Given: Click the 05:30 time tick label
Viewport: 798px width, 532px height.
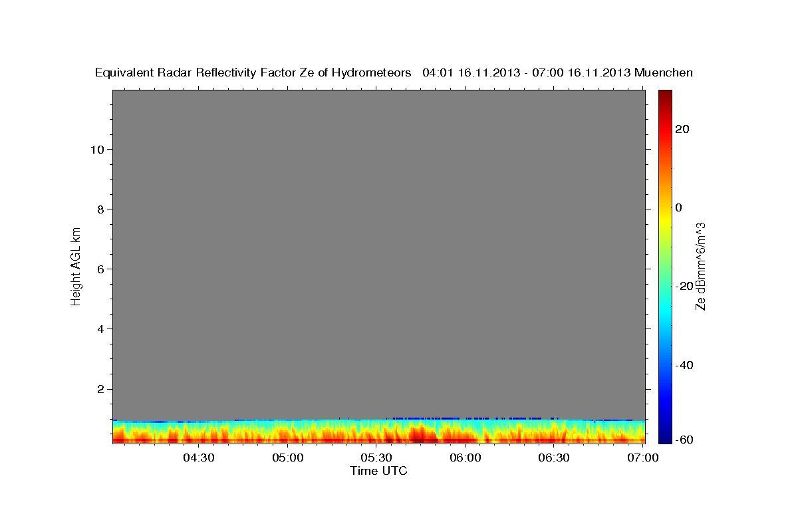Looking at the screenshot, I should (376, 458).
